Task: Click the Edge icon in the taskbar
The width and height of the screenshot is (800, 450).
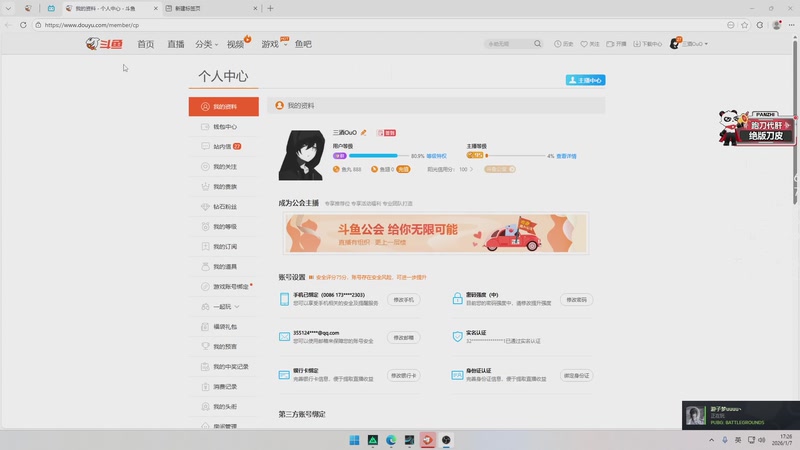Action: (391, 440)
